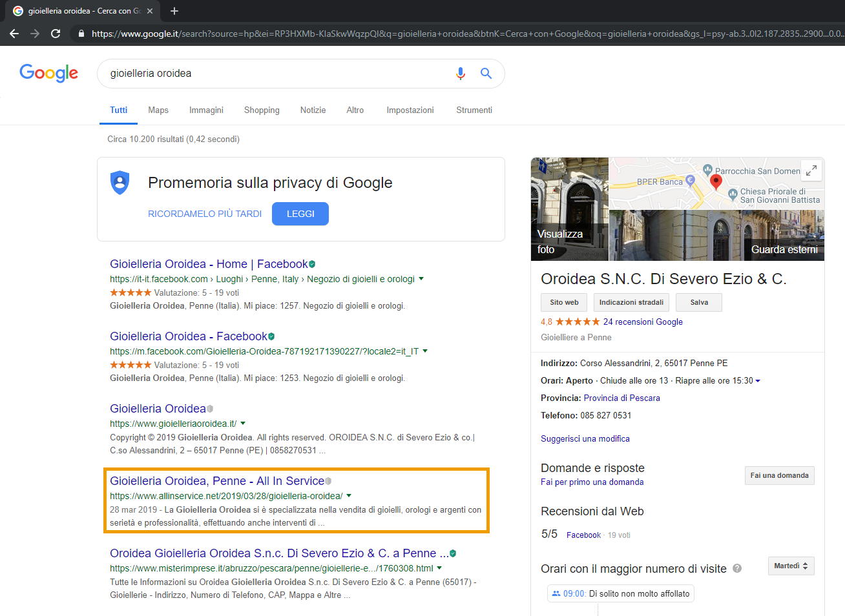Screen dimensions: 845x616
Task: Click RICORDAMELO PIÙ TARDI link
Action: (x=205, y=214)
